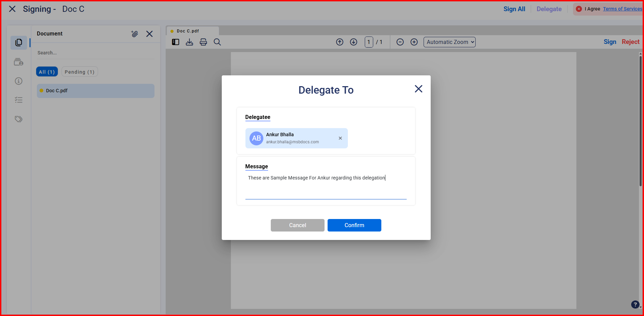Click the Confirm button in dialog
Screen dimensions: 644x316
[x=354, y=225]
